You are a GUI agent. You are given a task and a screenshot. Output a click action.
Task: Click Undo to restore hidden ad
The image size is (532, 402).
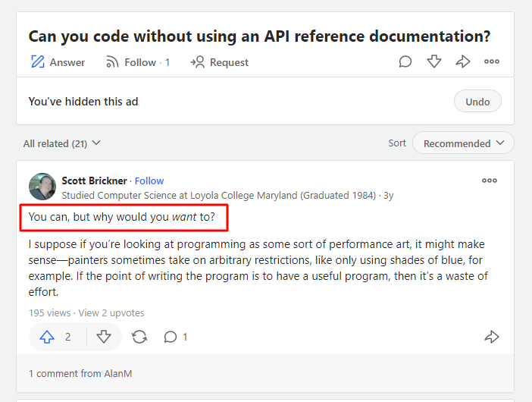[x=477, y=101]
